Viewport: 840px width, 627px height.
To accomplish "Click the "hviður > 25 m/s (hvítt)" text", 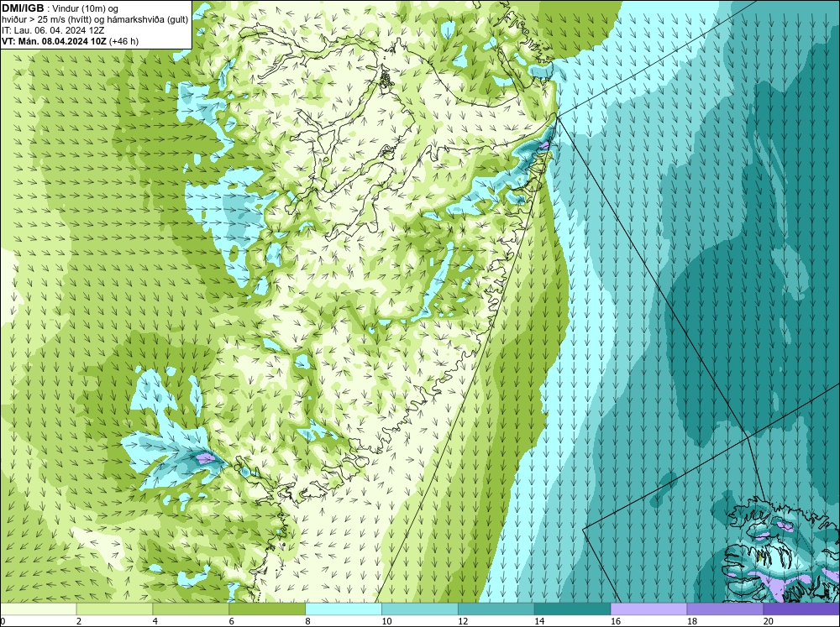I will tap(46, 19).
